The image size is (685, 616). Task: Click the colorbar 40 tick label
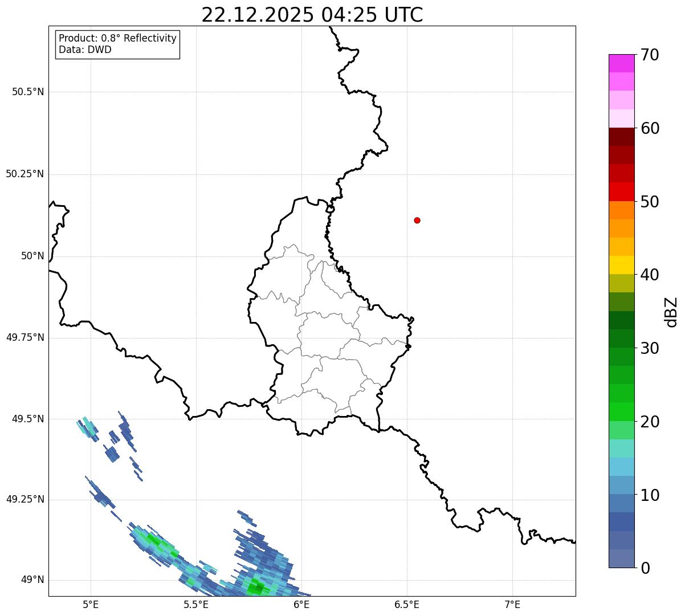[x=650, y=275]
